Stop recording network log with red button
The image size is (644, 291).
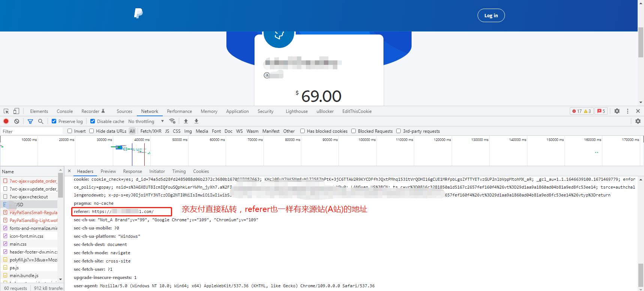coord(6,121)
